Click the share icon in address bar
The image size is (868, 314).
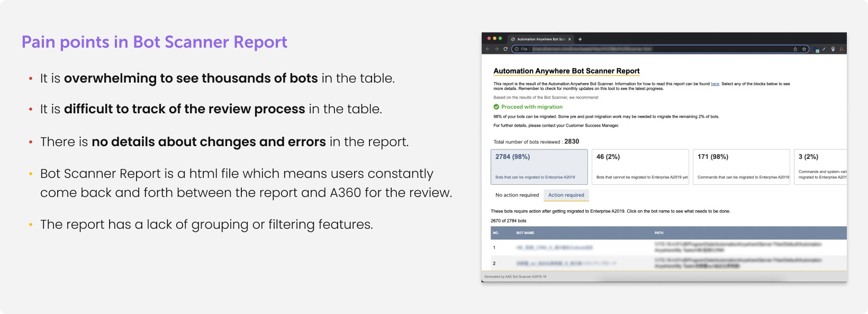(795, 49)
